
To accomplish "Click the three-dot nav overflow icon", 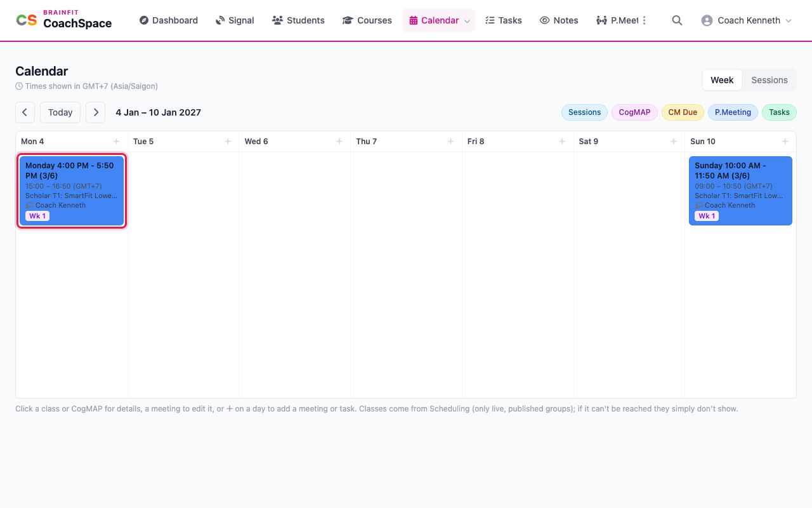I will (644, 20).
